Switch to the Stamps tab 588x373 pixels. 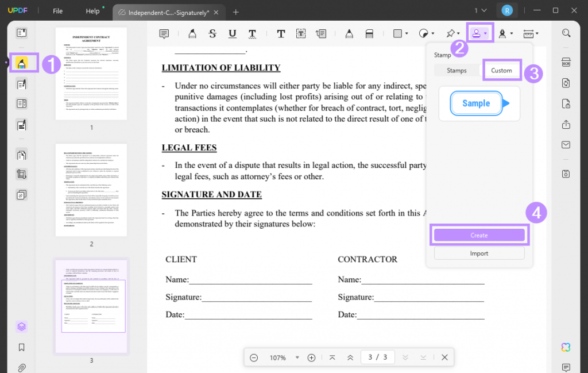click(457, 70)
